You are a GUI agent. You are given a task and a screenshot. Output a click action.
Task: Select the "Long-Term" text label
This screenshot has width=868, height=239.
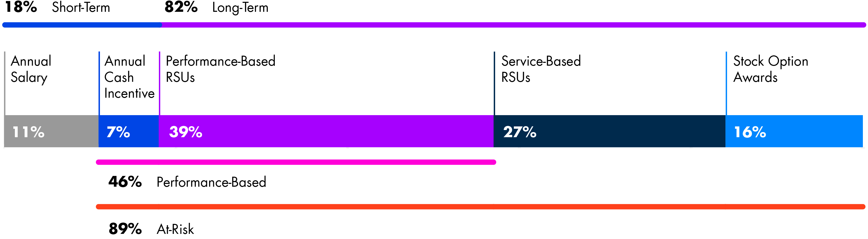click(240, 7)
